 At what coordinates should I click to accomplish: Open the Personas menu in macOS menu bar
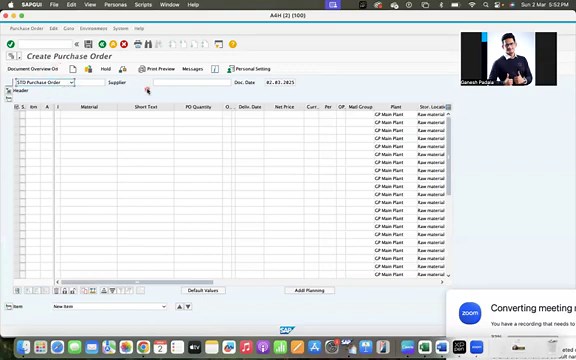(x=115, y=5)
